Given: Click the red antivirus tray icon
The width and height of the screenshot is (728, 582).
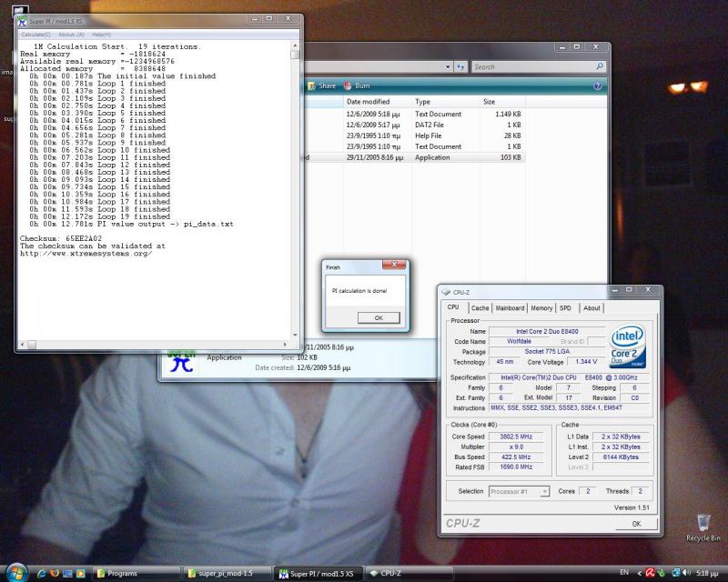Looking at the screenshot, I should click(650, 573).
